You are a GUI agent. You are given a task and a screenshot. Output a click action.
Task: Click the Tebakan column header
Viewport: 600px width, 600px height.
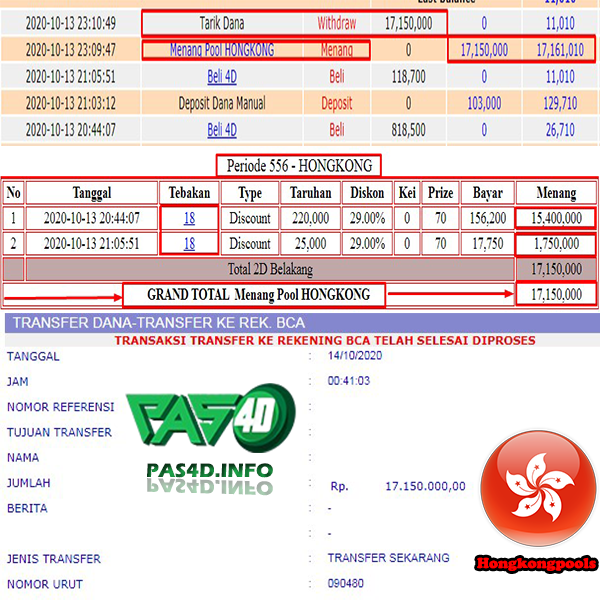point(189,193)
